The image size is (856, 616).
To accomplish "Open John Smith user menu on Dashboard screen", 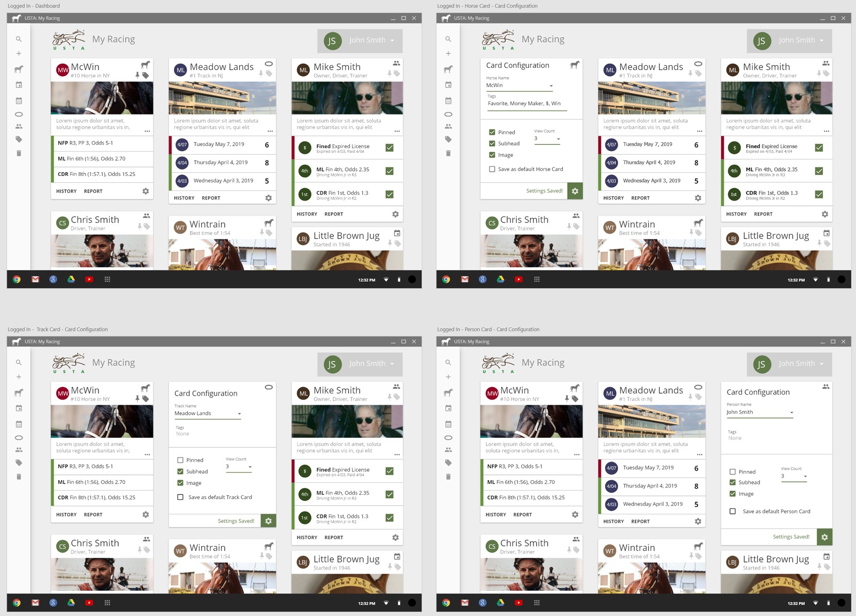I will (360, 41).
